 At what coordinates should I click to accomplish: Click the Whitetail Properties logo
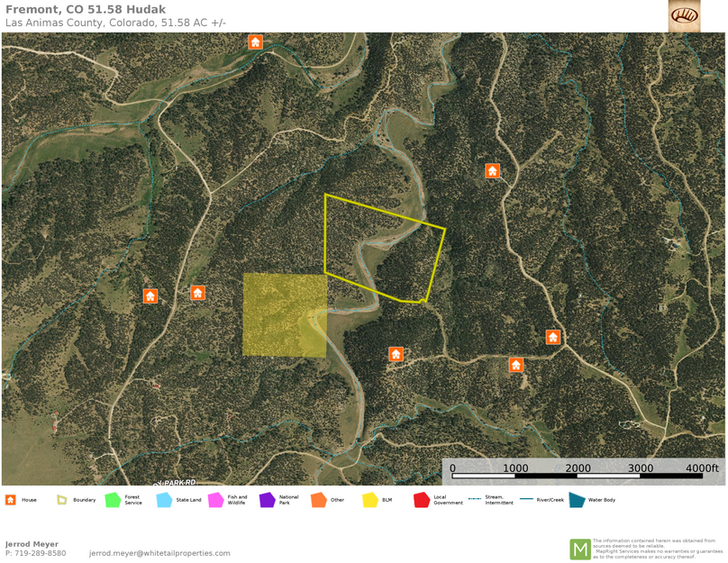(x=685, y=16)
